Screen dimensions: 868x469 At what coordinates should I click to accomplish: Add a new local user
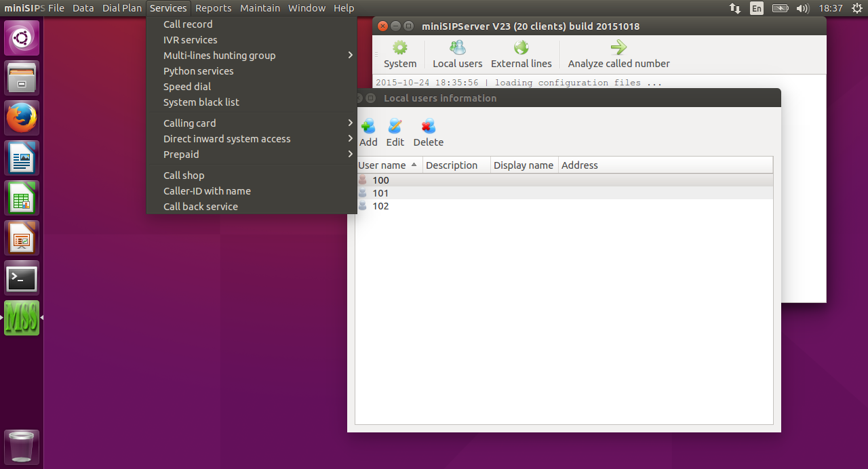368,133
